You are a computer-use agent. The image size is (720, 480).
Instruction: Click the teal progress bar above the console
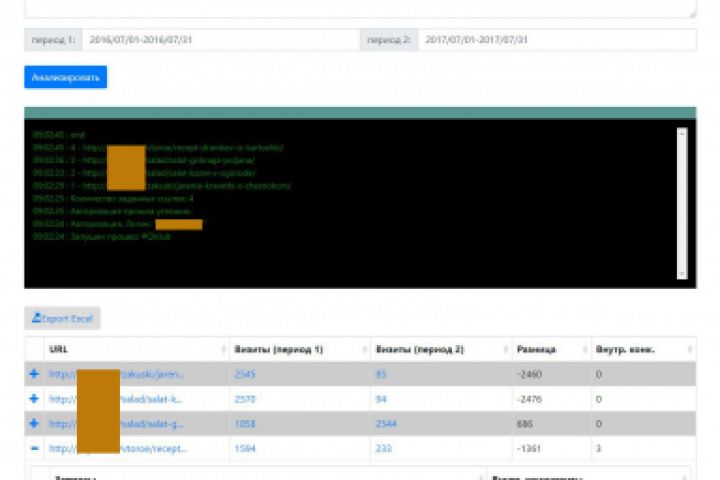tap(360, 113)
